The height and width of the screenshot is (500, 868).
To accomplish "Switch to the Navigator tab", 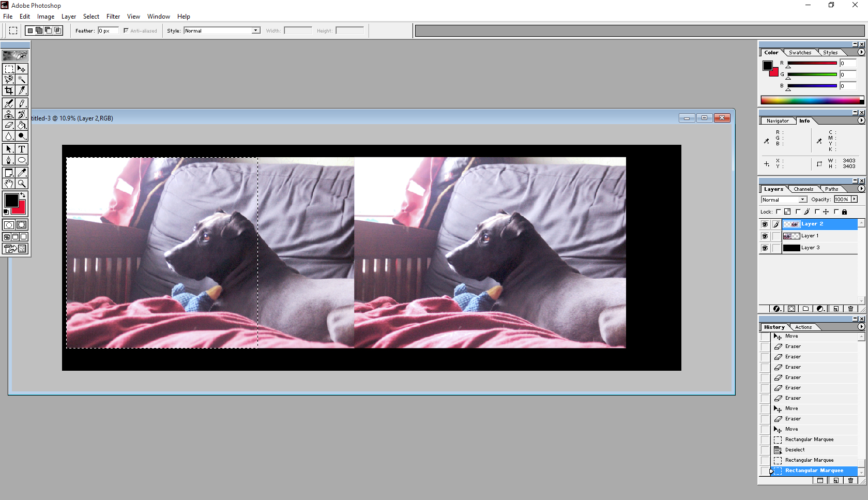I will (778, 121).
